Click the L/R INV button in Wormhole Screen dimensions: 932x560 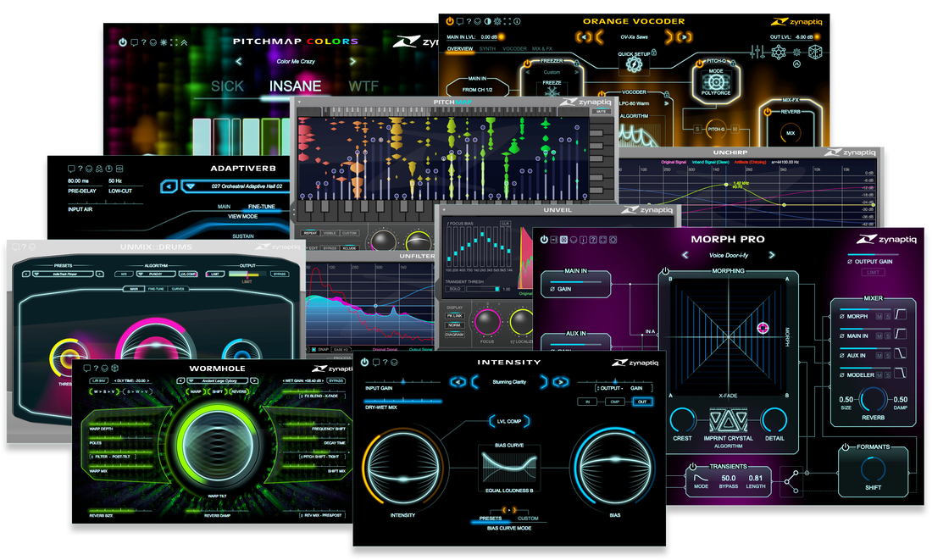click(98, 380)
